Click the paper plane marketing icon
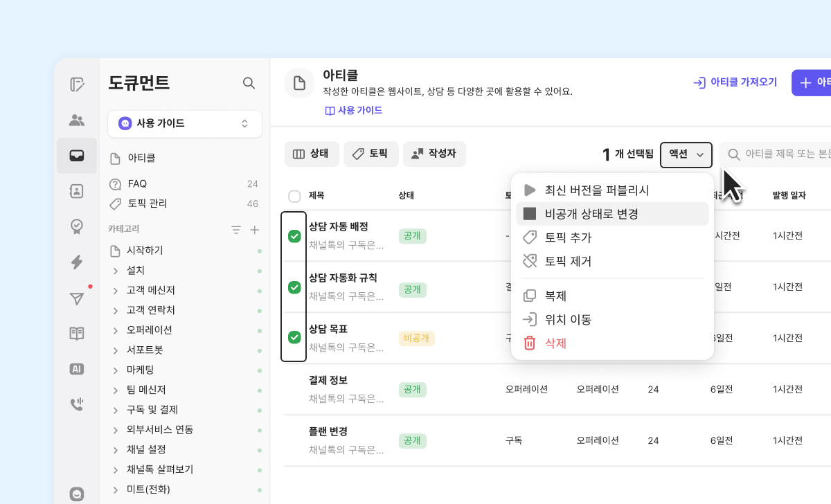The height and width of the screenshot is (504, 831). 77,298
